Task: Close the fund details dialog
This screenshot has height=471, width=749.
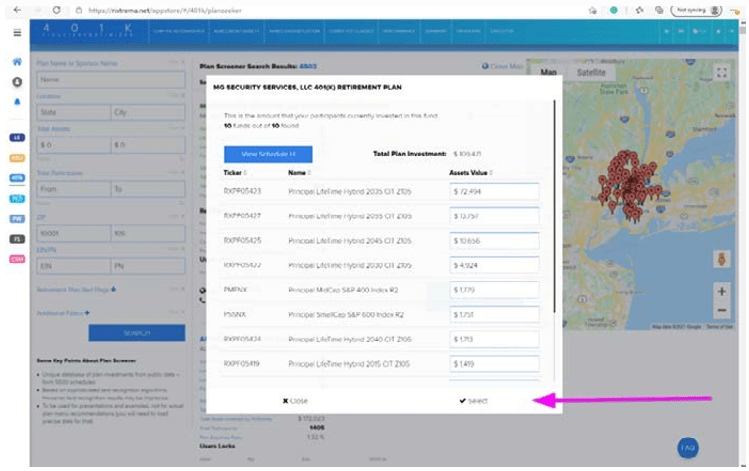Action: pos(295,400)
